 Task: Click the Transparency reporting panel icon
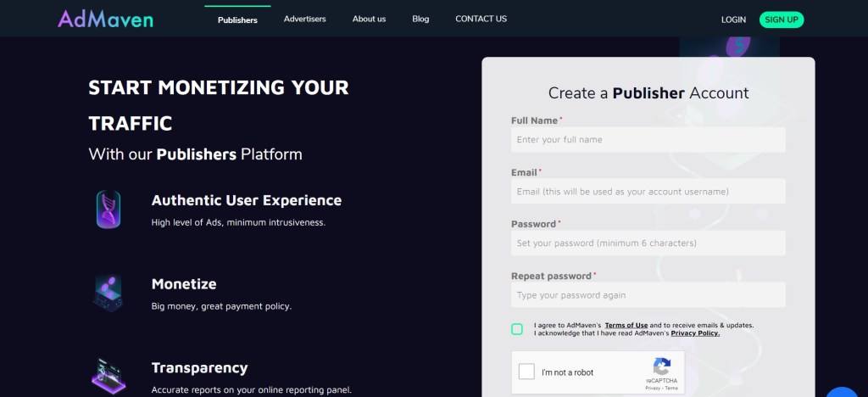[x=108, y=376]
